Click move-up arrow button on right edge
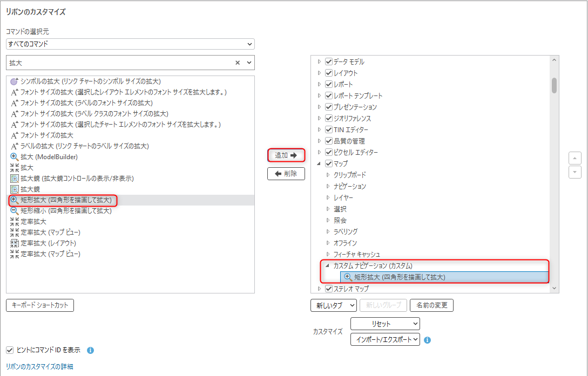 point(575,158)
